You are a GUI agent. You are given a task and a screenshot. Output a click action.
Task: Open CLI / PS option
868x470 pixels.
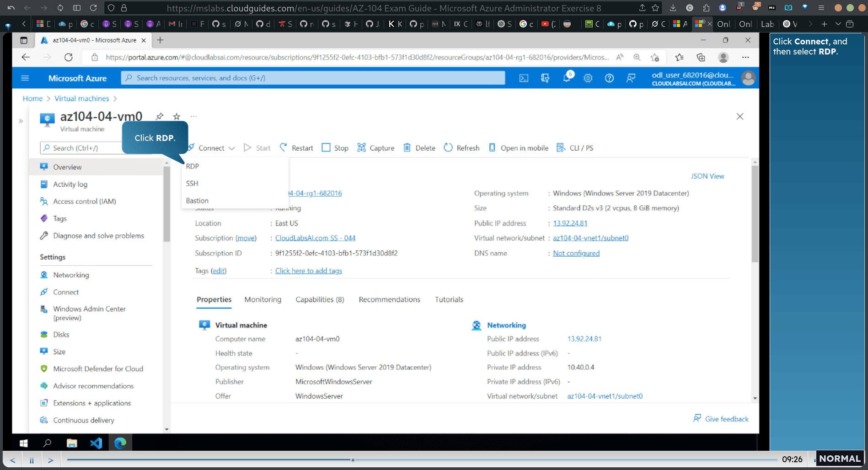(x=575, y=148)
